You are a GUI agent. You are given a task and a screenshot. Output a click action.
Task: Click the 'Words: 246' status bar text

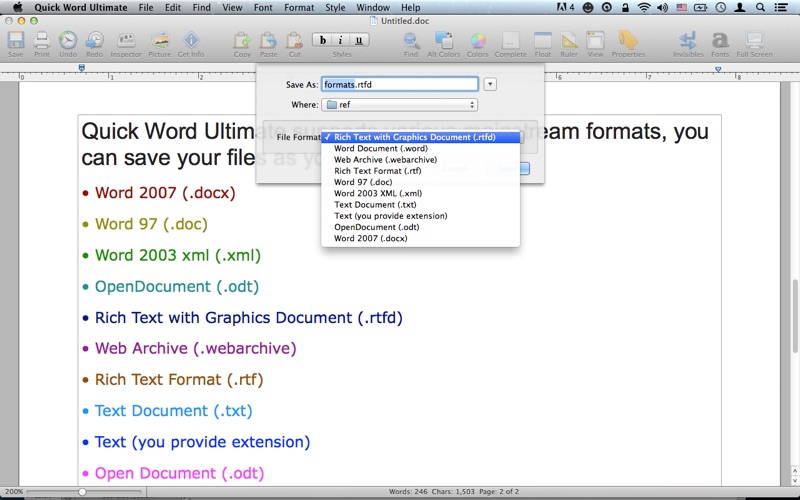[x=408, y=492]
